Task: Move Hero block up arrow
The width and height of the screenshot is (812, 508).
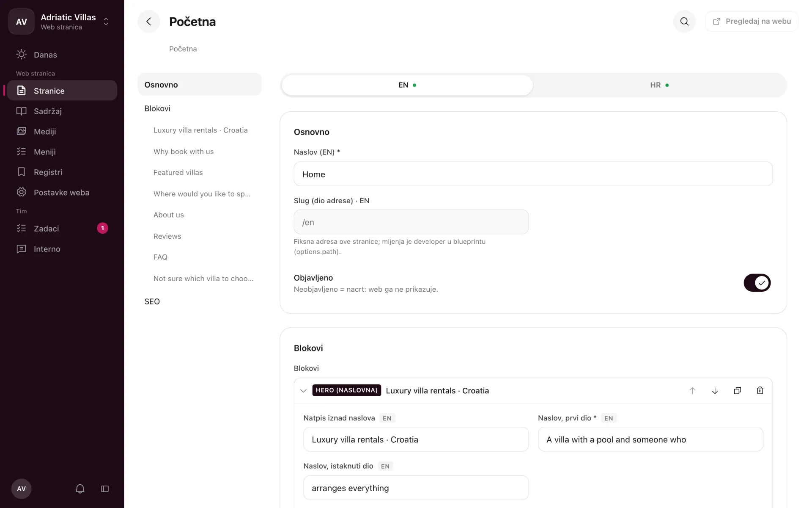Action: point(692,390)
